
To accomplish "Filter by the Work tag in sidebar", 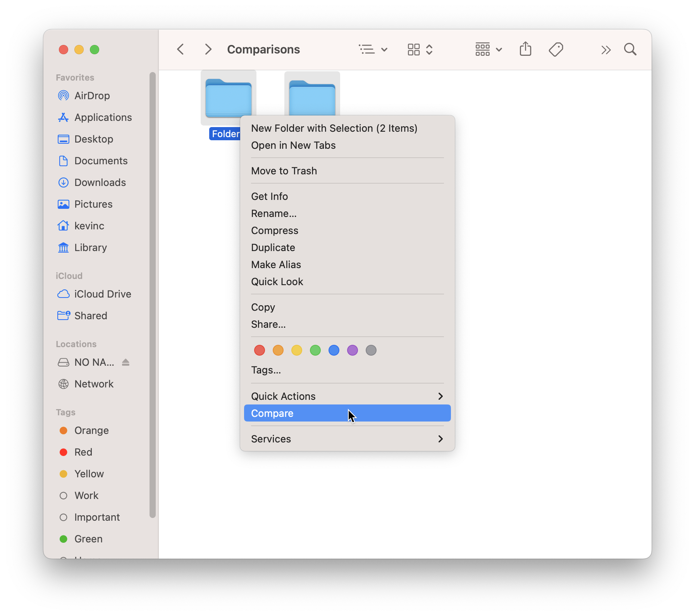I will 79,496.
